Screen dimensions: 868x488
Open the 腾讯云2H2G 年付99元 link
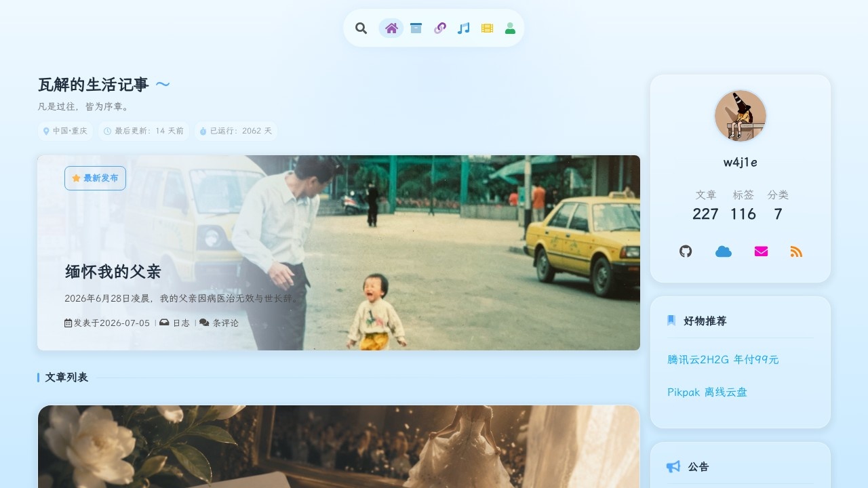[x=723, y=360]
